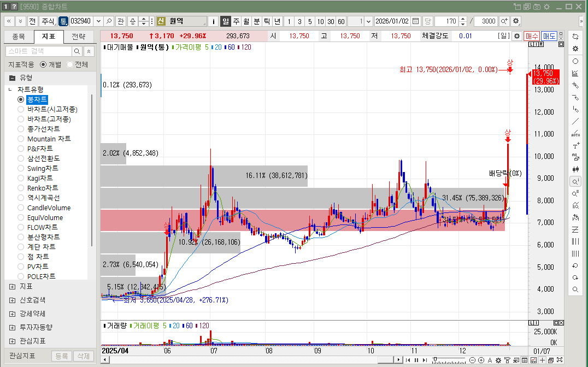
Task: Click the red 매수 buy button
Action: click(531, 36)
